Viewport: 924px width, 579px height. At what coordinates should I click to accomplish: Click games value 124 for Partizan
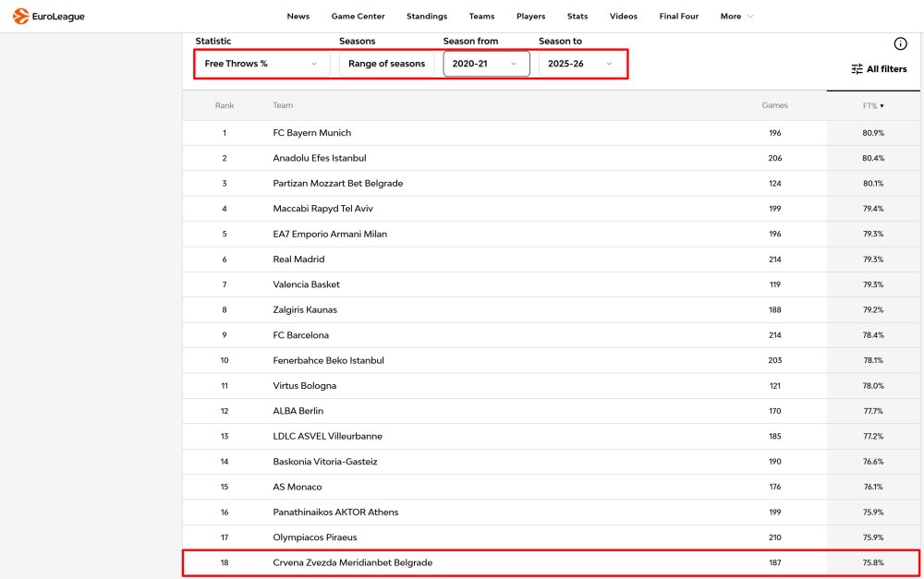pyautogui.click(x=775, y=184)
